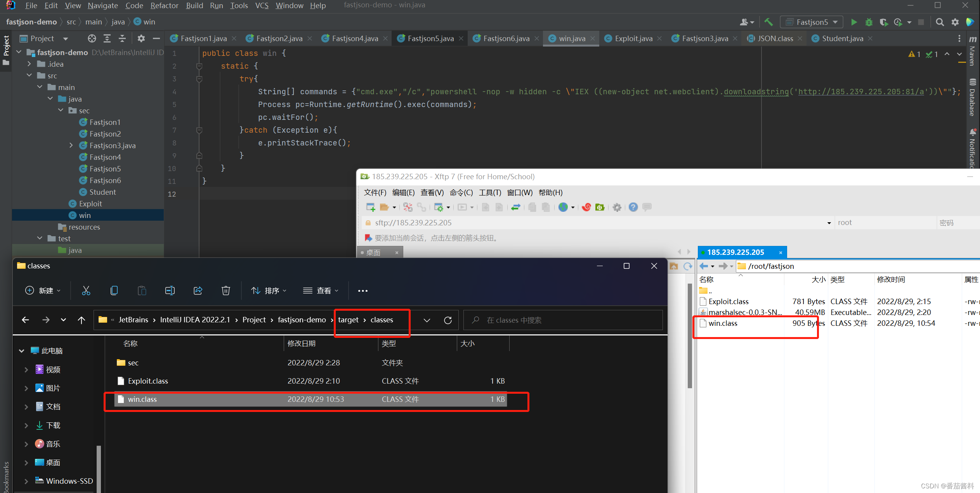
Task: Click Collapse All icon in Project panel
Action: pos(122,38)
